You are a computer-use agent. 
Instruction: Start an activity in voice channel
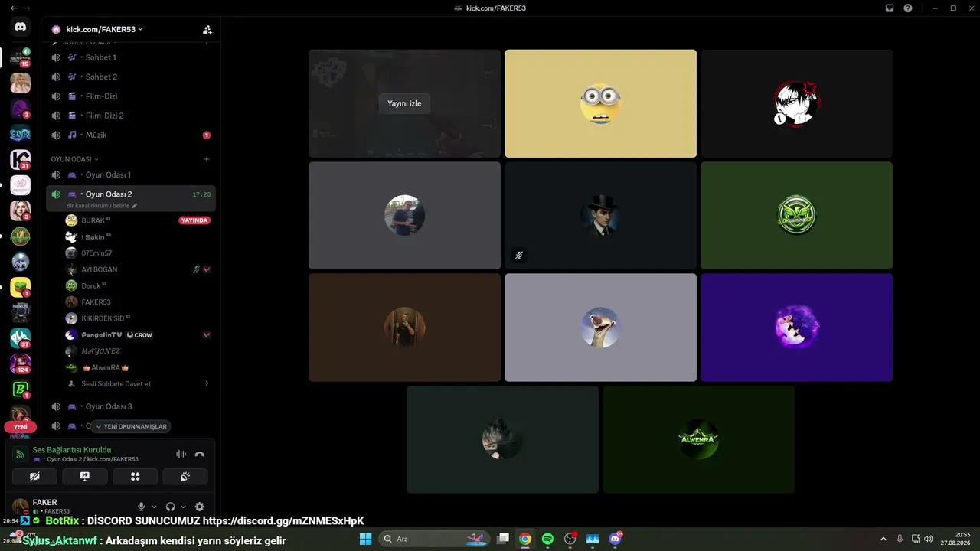pyautogui.click(x=135, y=476)
